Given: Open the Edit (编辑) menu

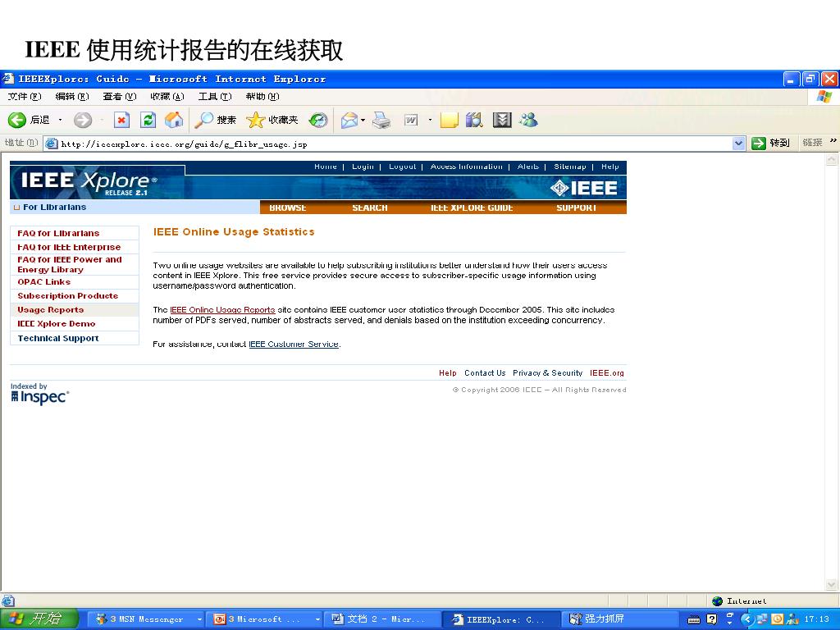Looking at the screenshot, I should tap(72, 97).
